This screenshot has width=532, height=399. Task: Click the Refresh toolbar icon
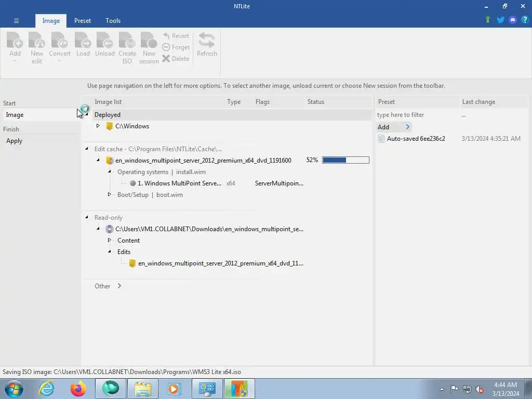pos(207,41)
